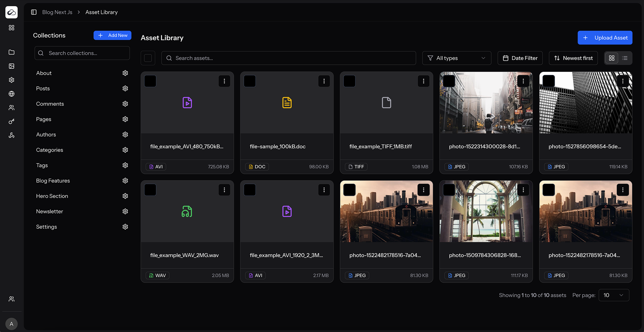Click Add New collection button
The height and width of the screenshot is (332, 644).
[x=113, y=35]
